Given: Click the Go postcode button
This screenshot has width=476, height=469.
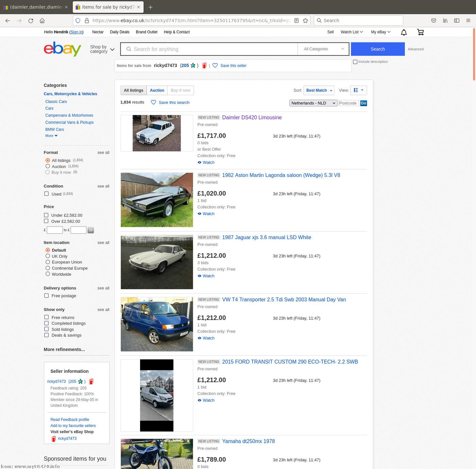Looking at the screenshot, I should pyautogui.click(x=363, y=103).
